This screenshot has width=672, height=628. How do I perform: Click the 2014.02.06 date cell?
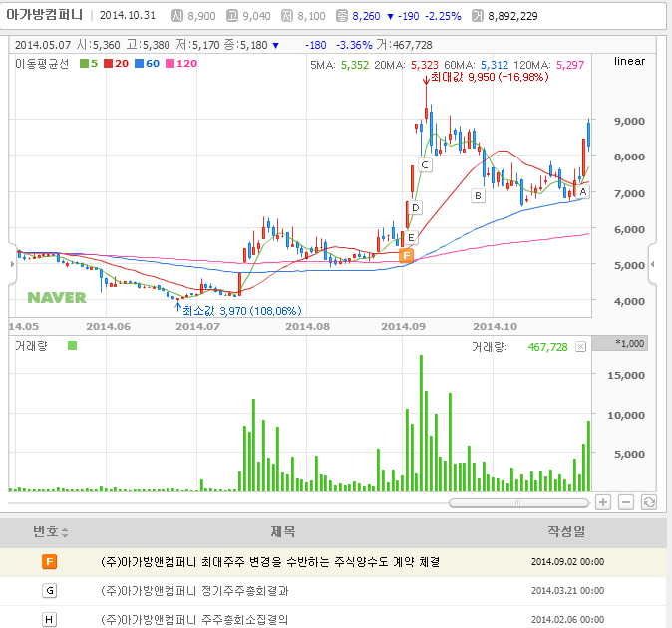click(x=567, y=619)
